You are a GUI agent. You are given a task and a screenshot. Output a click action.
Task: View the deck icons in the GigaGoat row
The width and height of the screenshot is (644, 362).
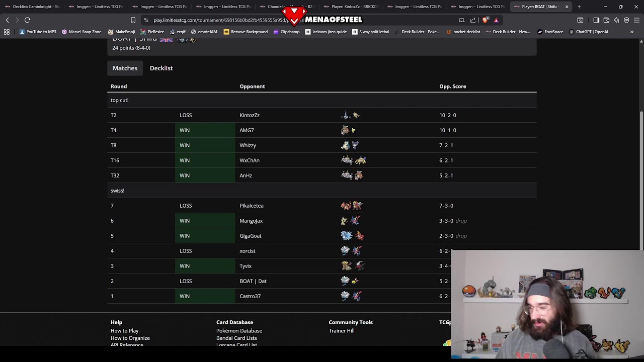tap(352, 236)
